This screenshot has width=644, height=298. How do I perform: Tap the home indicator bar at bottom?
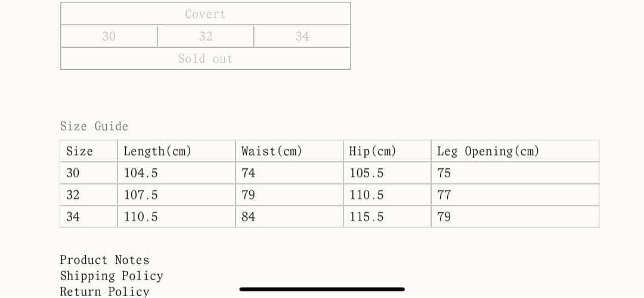coord(322,290)
